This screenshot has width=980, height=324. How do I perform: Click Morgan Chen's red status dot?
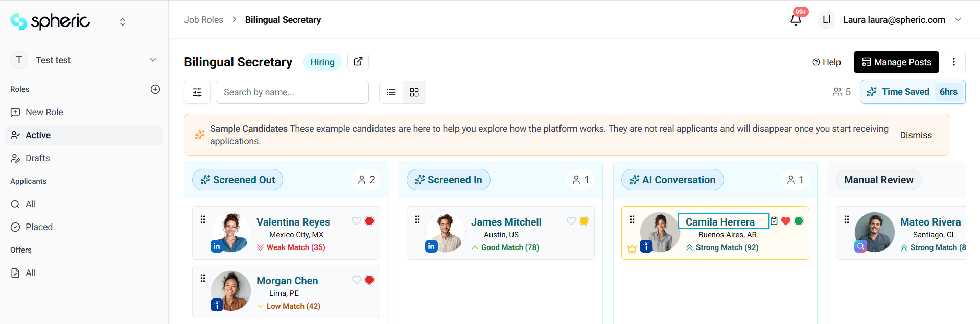coord(369,280)
